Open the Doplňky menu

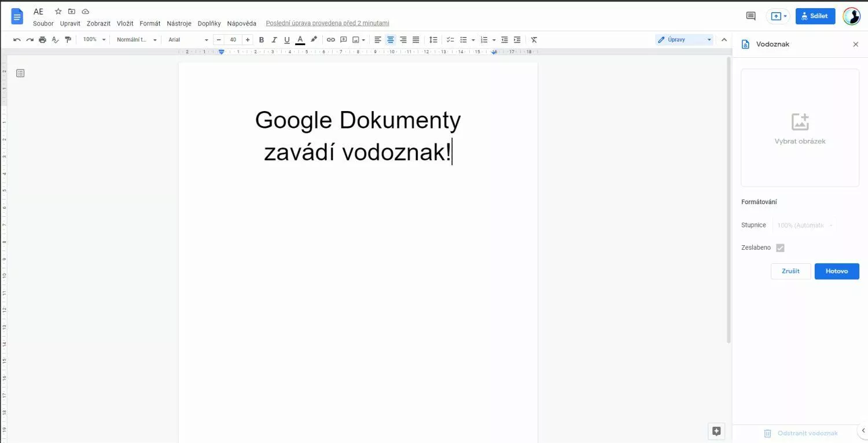point(209,24)
